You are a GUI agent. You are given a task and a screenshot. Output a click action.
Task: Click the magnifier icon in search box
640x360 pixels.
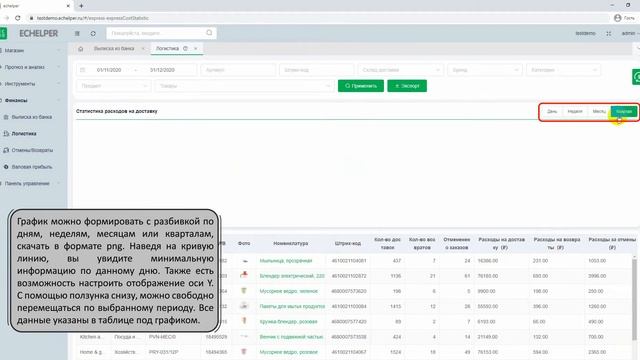pyautogui.click(x=209, y=33)
